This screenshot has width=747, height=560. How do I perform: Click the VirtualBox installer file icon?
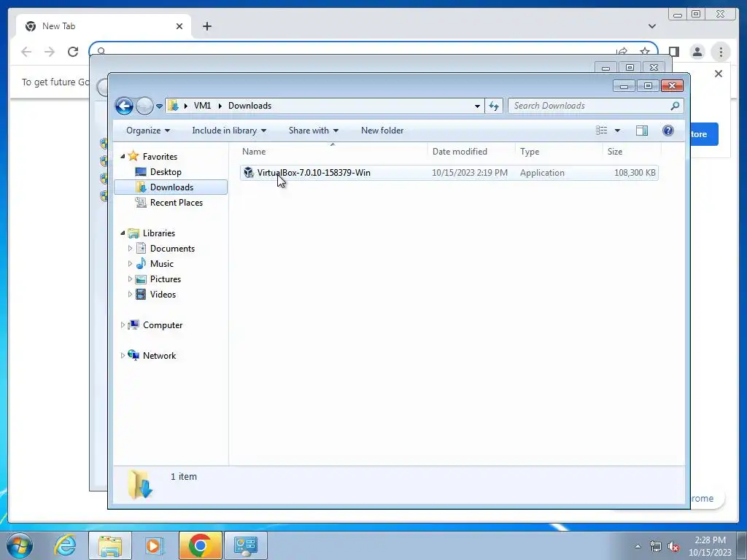point(248,172)
